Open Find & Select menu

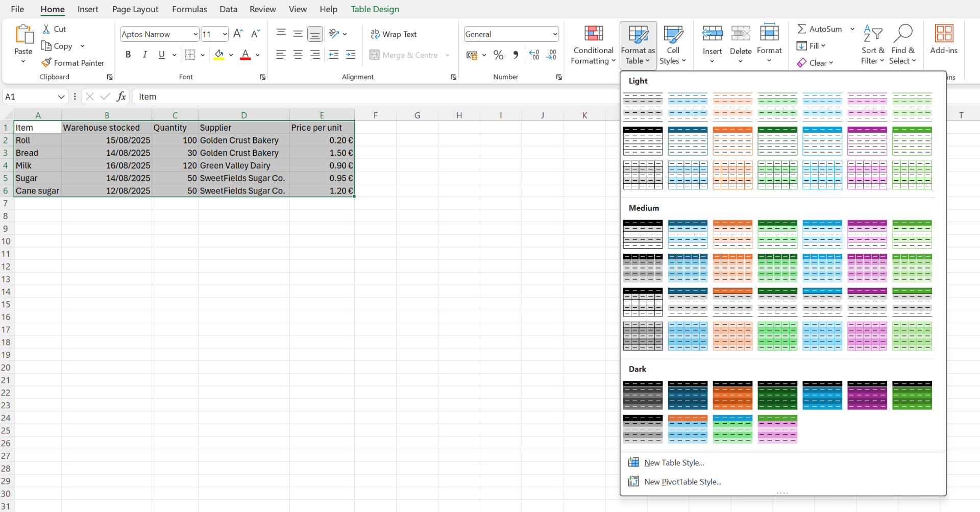pyautogui.click(x=903, y=45)
